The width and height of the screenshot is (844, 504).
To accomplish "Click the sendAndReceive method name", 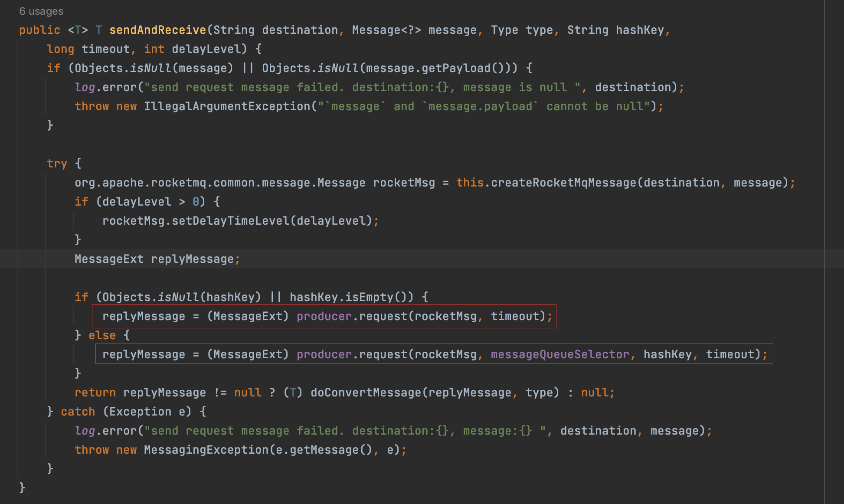I will click(157, 30).
